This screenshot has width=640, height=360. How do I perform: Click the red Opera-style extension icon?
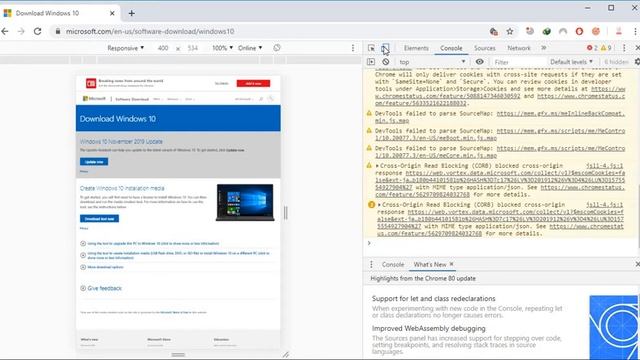click(579, 31)
